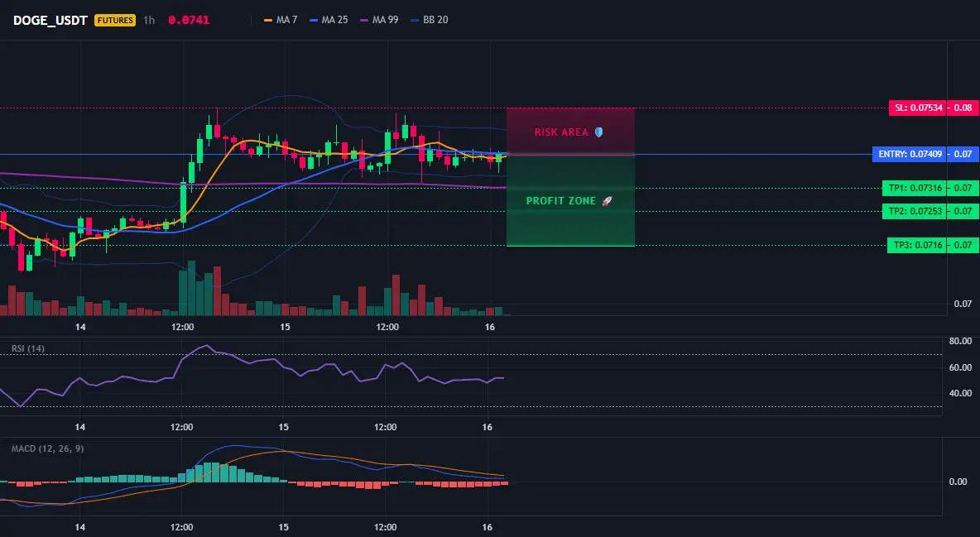Image resolution: width=980 pixels, height=537 pixels.
Task: Click the RSI (14) indicator label
Action: pyautogui.click(x=28, y=348)
